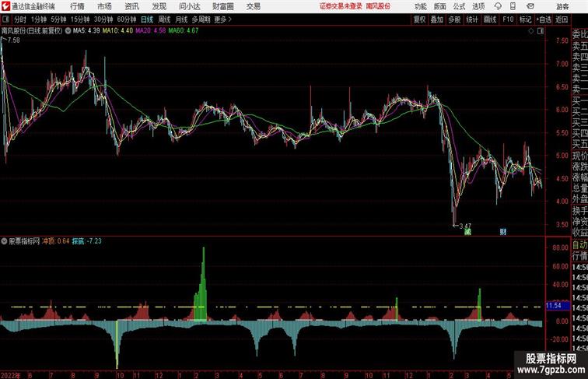The image size is (588, 379).
Task: Switch to 分时 period tab
Action: [20, 19]
